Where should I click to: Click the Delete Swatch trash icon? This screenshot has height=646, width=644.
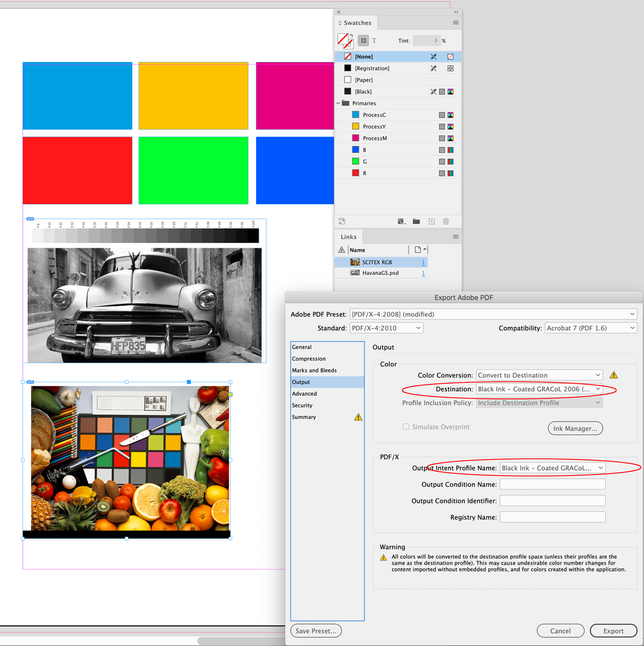point(445,221)
